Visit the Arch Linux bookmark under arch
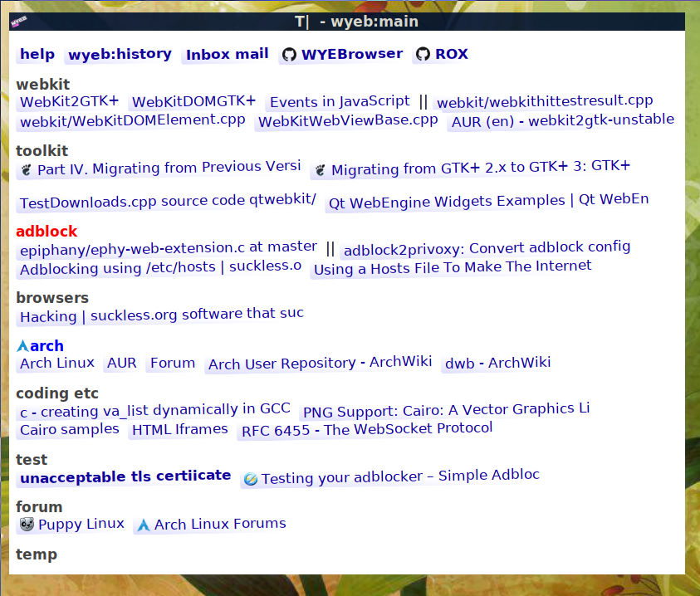The image size is (700, 596). 57,363
